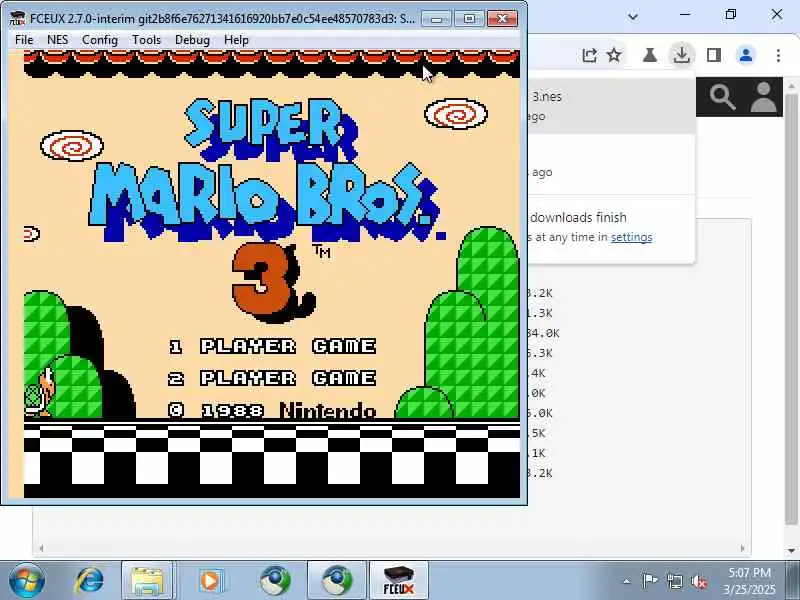
Task: Bookmark the page with the star icon
Action: click(614, 55)
